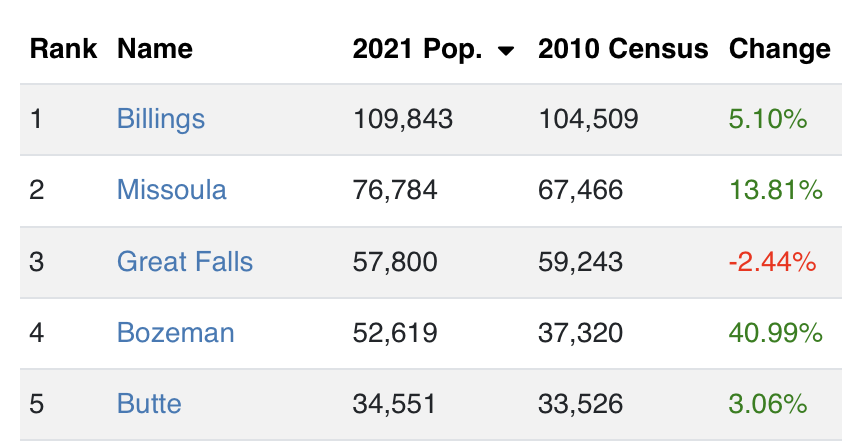Screen dimensions: 842x446
Task: Click Butte's 2021 population 34,551
Action: [x=395, y=404]
